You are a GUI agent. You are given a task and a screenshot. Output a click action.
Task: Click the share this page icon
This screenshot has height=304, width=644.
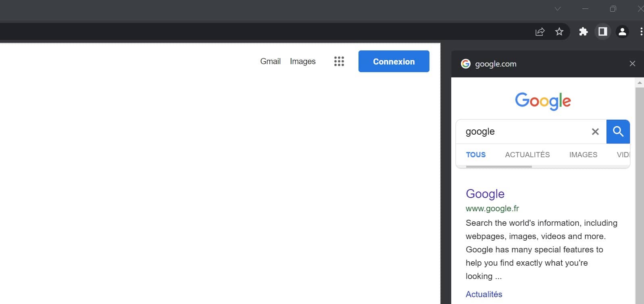click(x=540, y=32)
